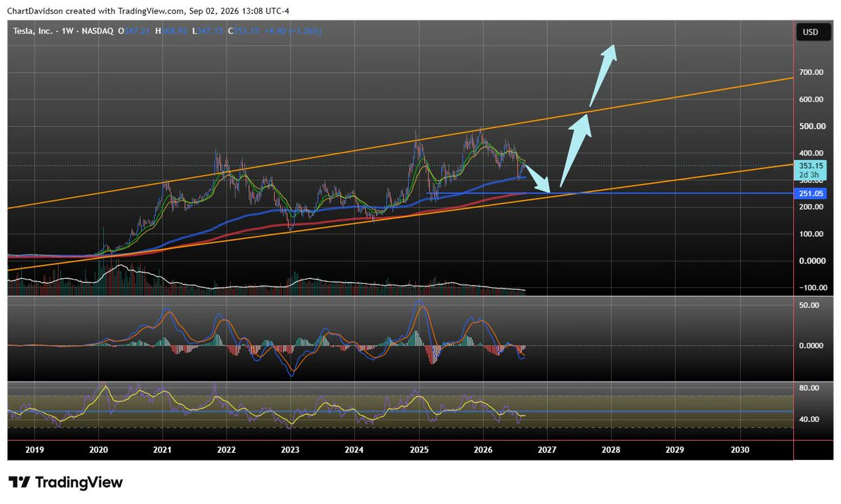The height and width of the screenshot is (504, 841).
Task: Click the Tesla, Inc. symbol title
Action: pyautogui.click(x=33, y=31)
